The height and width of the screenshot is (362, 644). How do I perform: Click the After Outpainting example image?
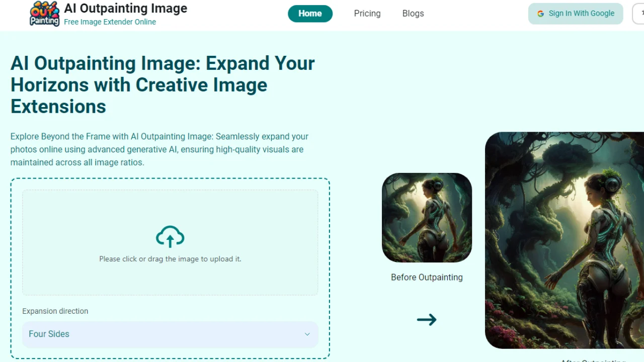pos(563,240)
